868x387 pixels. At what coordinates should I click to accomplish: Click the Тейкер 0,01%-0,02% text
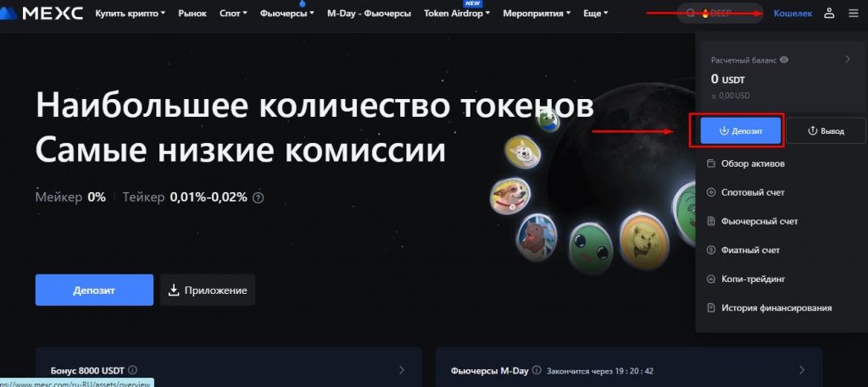tap(185, 196)
